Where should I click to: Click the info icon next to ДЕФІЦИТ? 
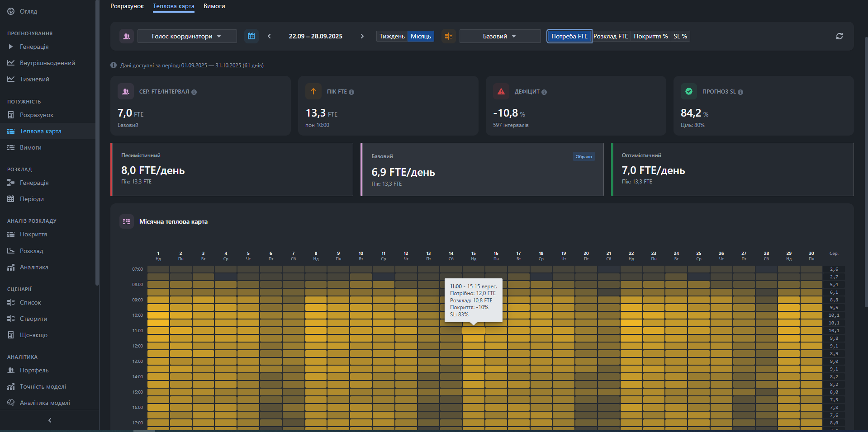(x=544, y=92)
